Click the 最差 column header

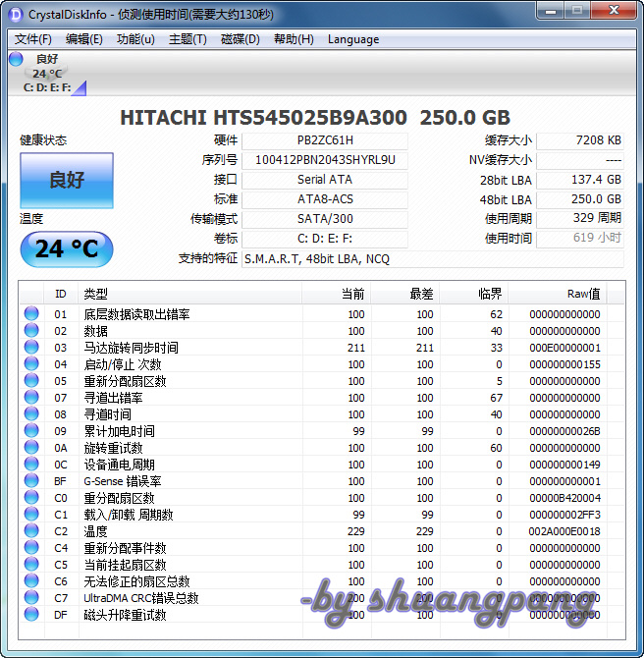(x=405, y=294)
